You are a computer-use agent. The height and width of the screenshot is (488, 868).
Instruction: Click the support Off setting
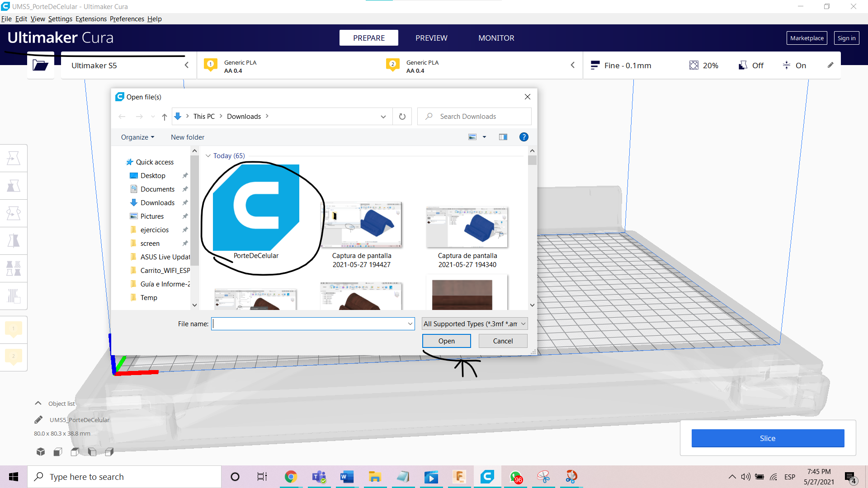(751, 66)
